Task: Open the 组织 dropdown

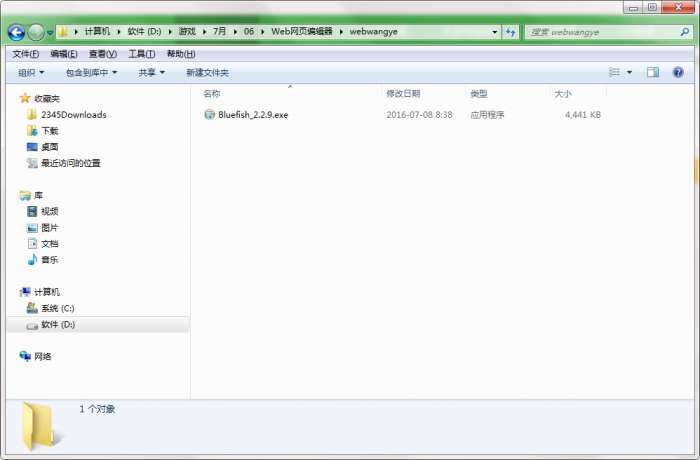Action: pyautogui.click(x=31, y=72)
